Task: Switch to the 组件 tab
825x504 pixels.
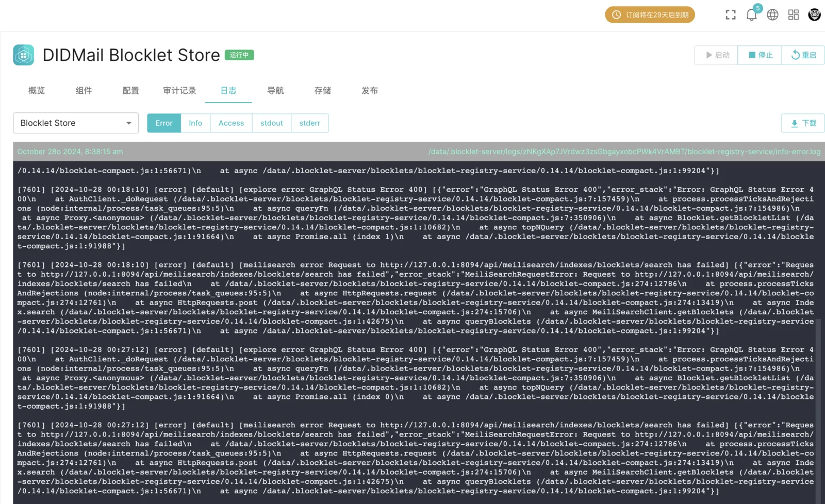Action: pos(84,91)
